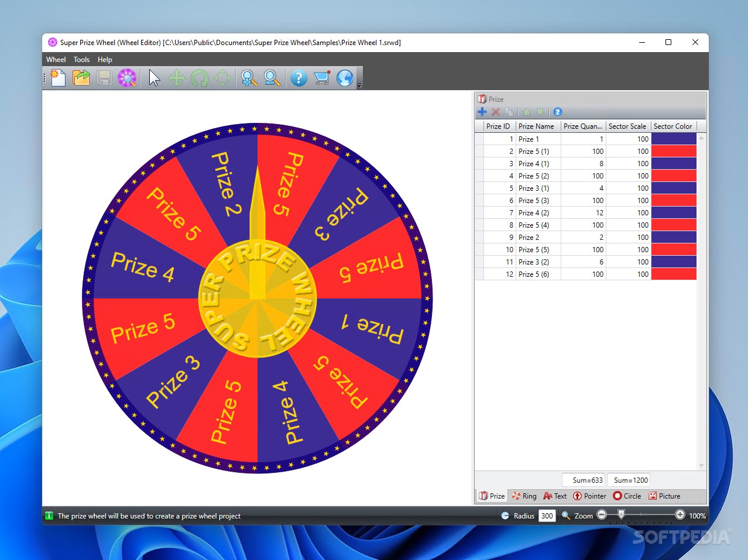Screen dimensions: 748x560
Task: Click the zoom slider minus button
Action: pos(602,515)
